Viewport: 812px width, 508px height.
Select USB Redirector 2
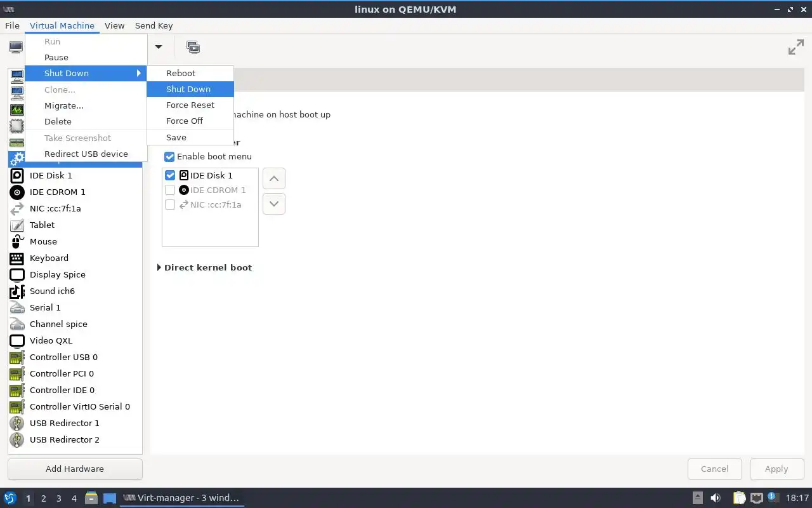75,439
